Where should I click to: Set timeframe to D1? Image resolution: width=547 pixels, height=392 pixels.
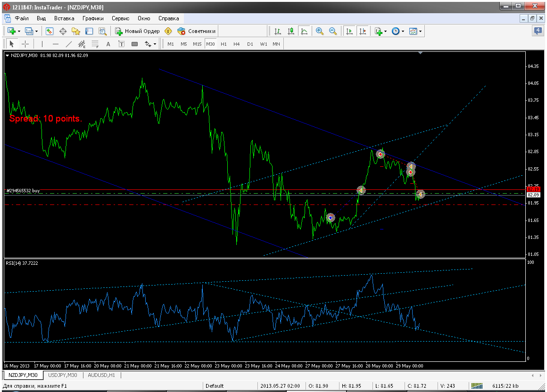(250, 44)
